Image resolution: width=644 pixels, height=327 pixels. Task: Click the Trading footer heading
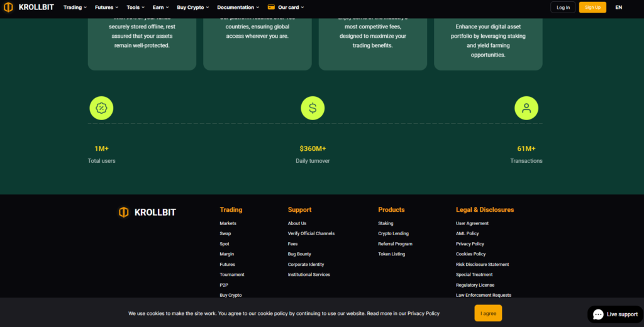click(231, 209)
